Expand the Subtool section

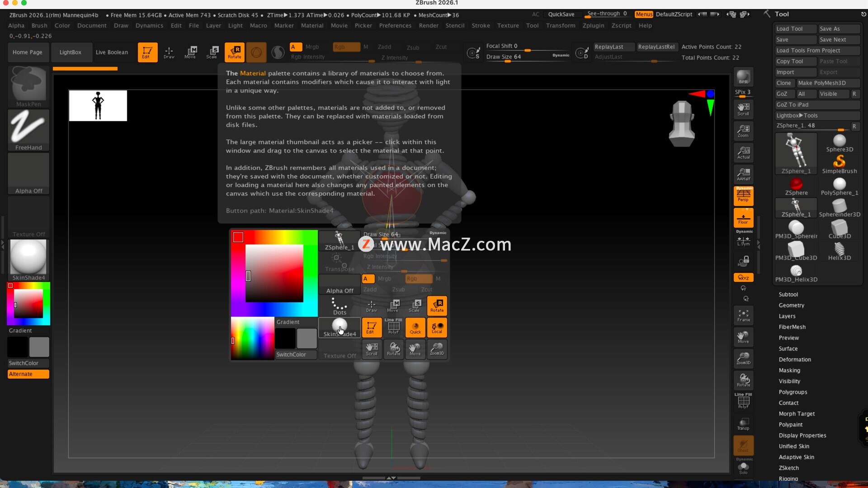(x=788, y=294)
